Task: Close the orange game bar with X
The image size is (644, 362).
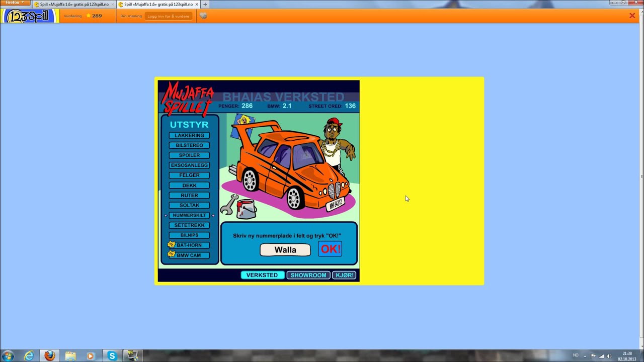Action: coord(632,16)
